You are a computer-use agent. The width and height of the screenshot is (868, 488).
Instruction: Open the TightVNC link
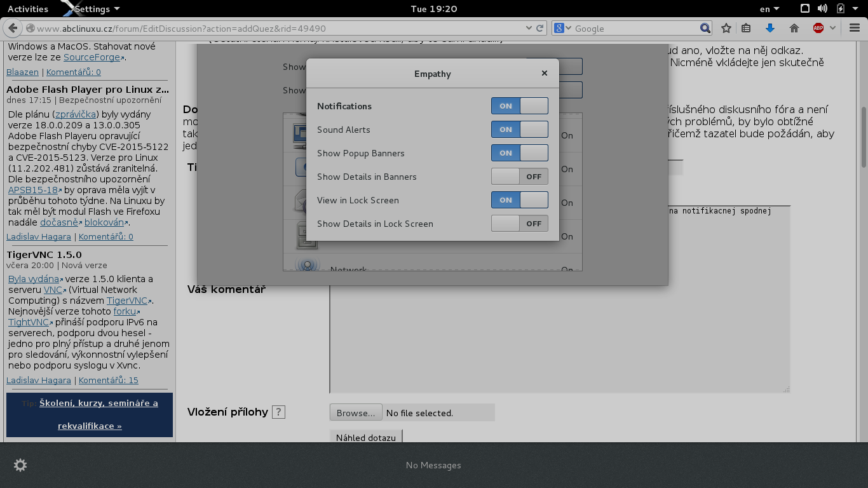(29, 322)
